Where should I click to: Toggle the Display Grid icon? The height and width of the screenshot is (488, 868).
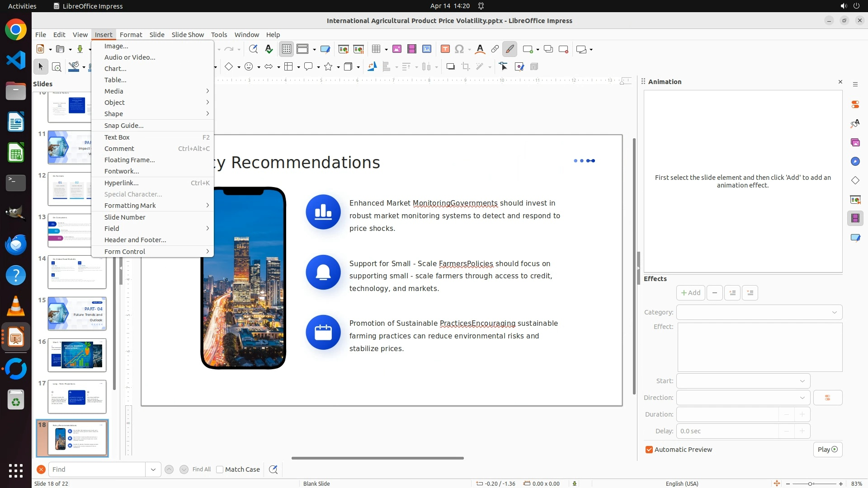coord(287,49)
